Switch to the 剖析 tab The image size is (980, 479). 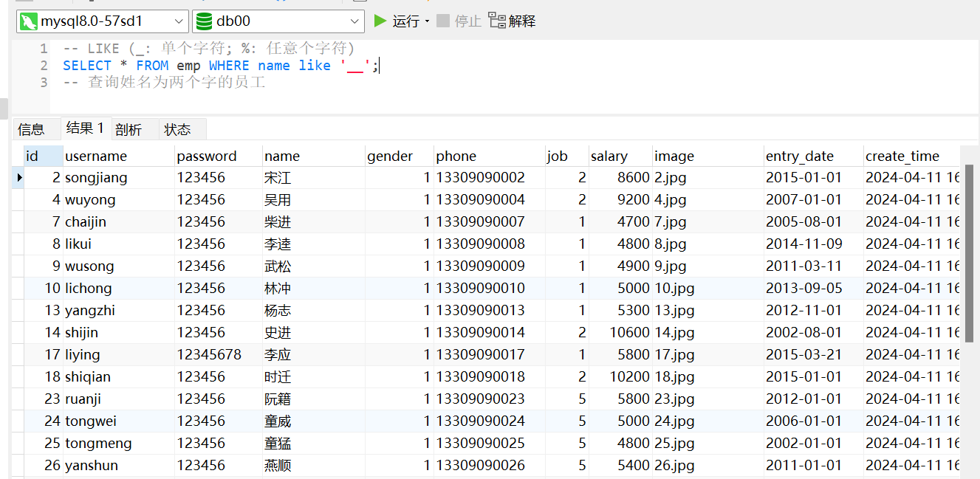(126, 128)
